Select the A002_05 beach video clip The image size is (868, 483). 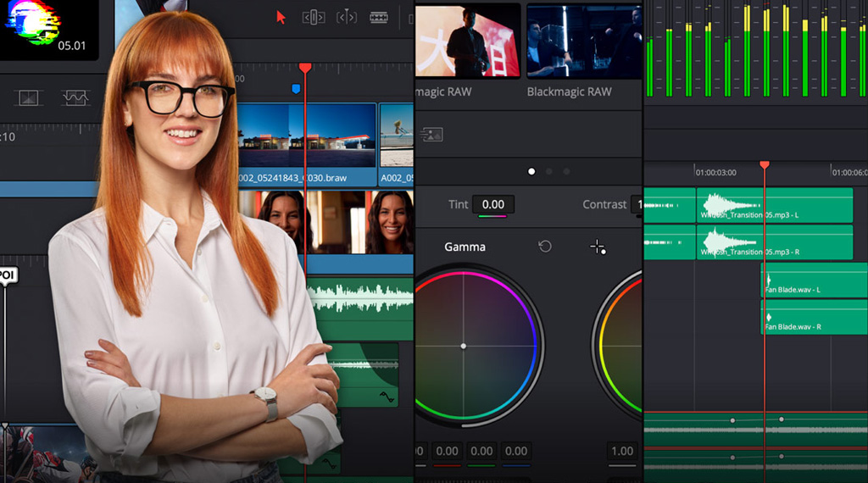click(397, 144)
